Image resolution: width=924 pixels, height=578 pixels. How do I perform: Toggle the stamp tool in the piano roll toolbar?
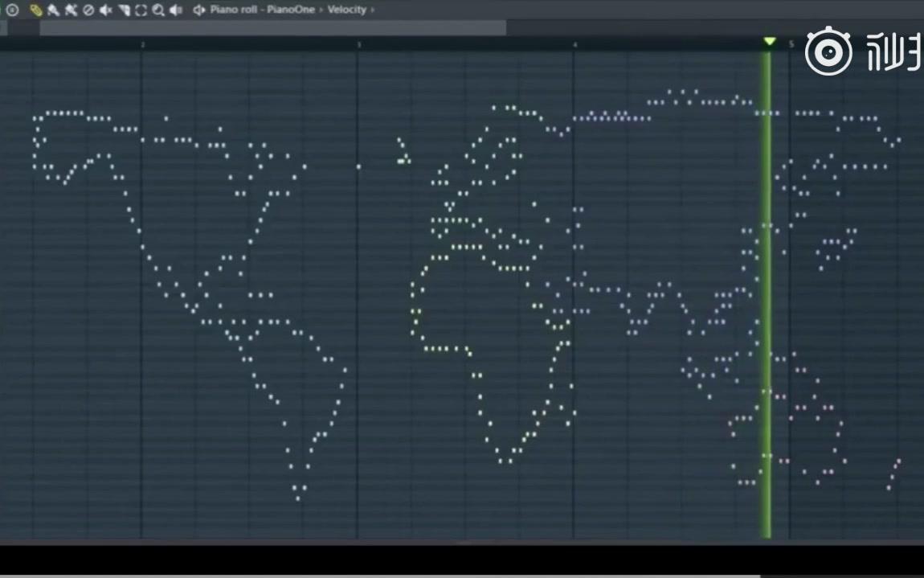(12, 10)
